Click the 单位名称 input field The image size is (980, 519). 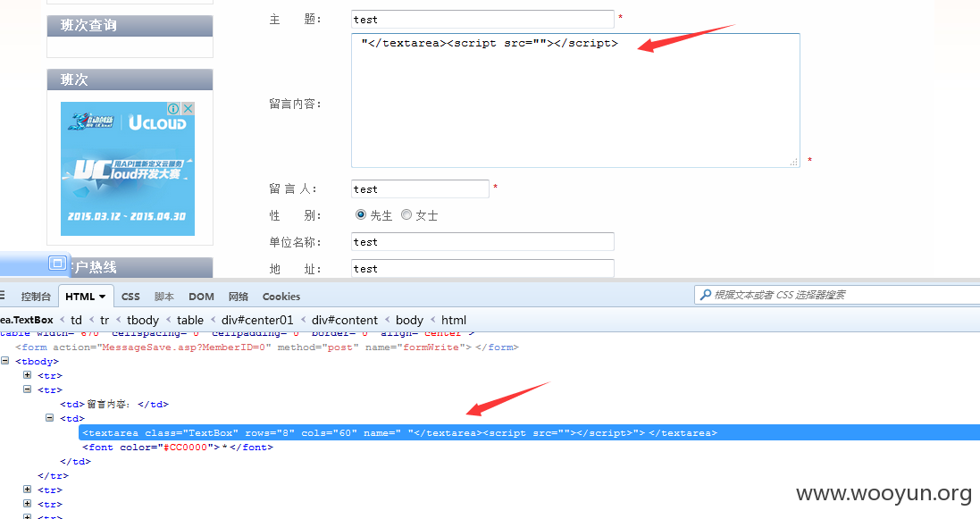[482, 241]
